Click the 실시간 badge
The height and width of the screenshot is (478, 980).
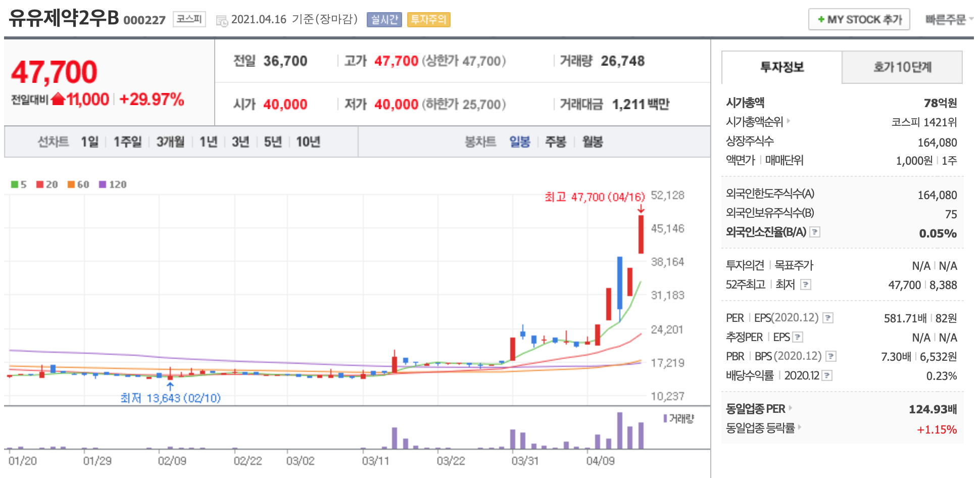click(384, 20)
